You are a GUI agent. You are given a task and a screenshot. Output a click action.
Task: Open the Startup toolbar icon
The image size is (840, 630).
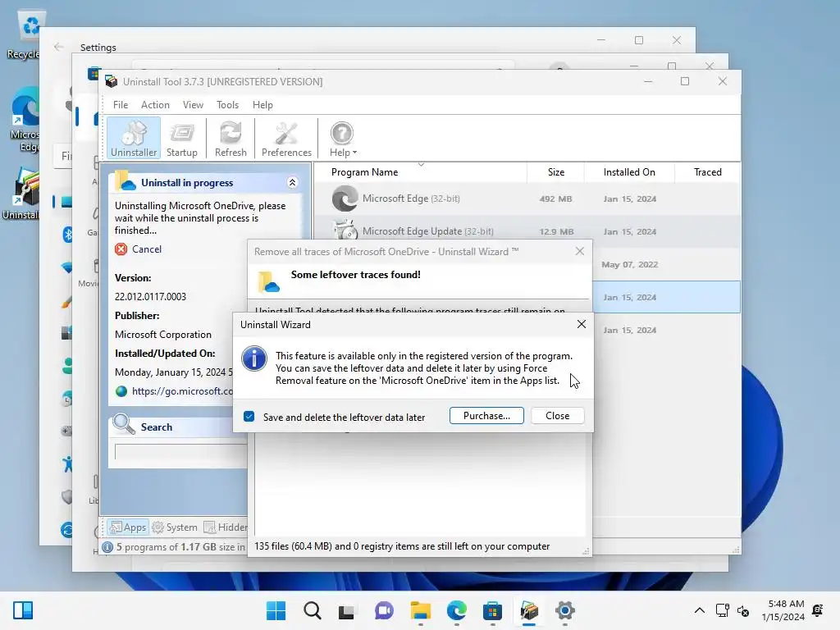point(181,138)
